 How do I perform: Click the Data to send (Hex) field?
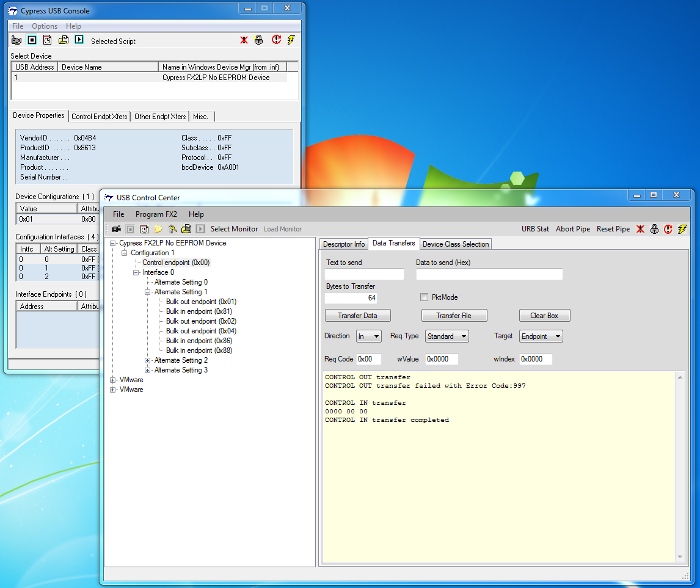point(489,274)
